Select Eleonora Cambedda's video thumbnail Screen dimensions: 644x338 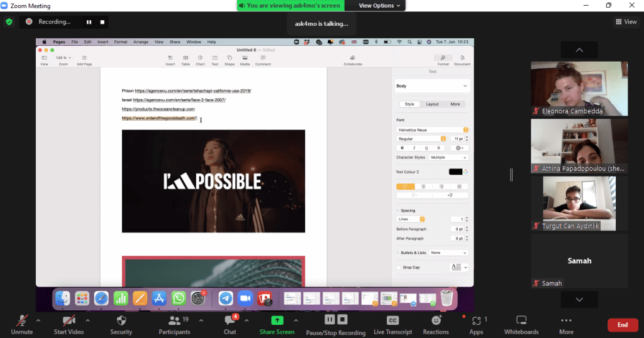coord(579,88)
